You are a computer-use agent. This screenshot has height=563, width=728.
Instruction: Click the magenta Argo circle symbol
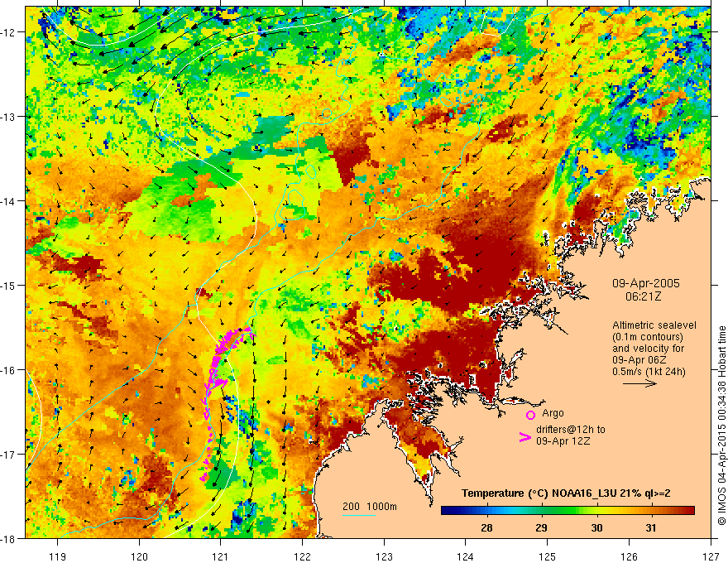point(530,415)
